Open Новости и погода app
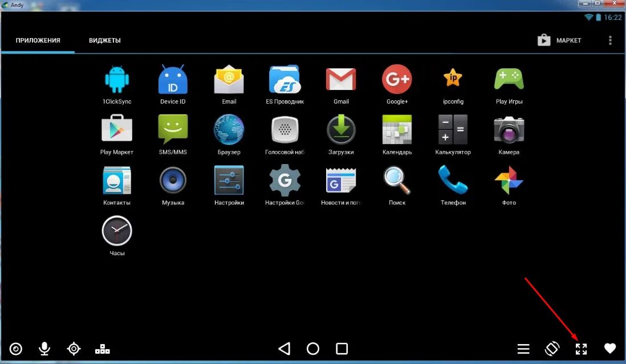Viewport: 626px width, 364px height. point(341,181)
